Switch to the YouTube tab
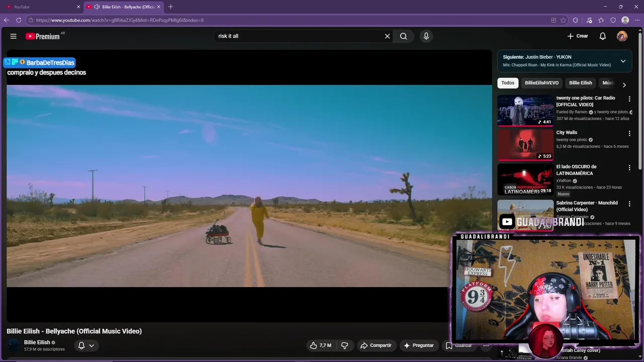 coord(42,7)
